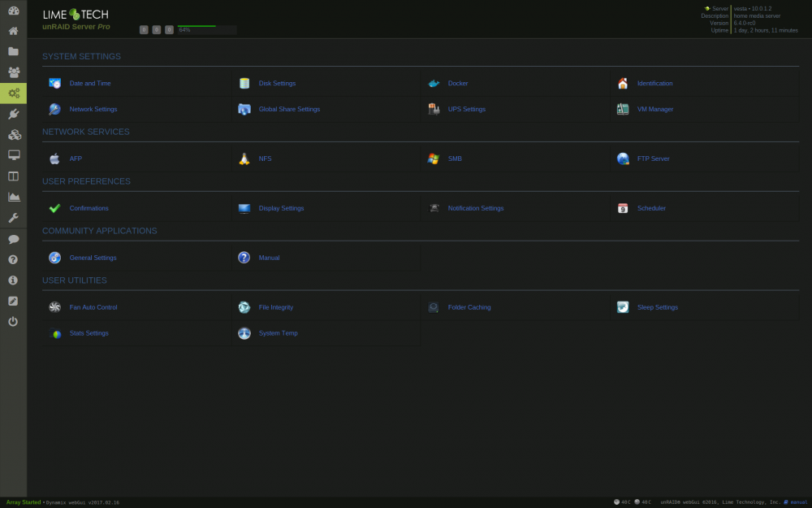Viewport: 812px width, 508px height.
Task: Open the Folder Caching link
Action: point(469,307)
